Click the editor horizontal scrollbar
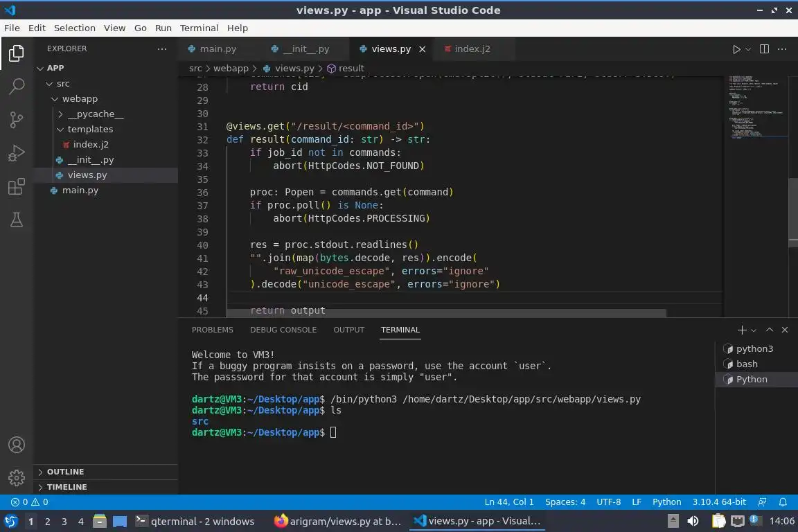 (x=446, y=312)
